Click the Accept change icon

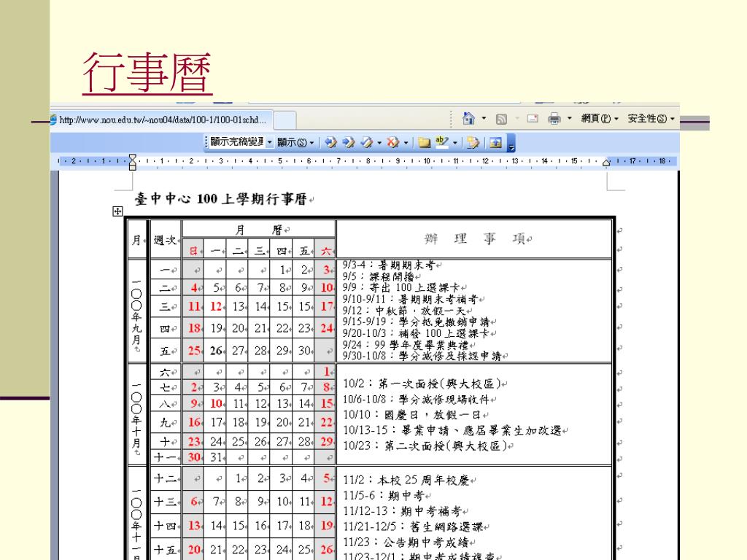point(366,142)
